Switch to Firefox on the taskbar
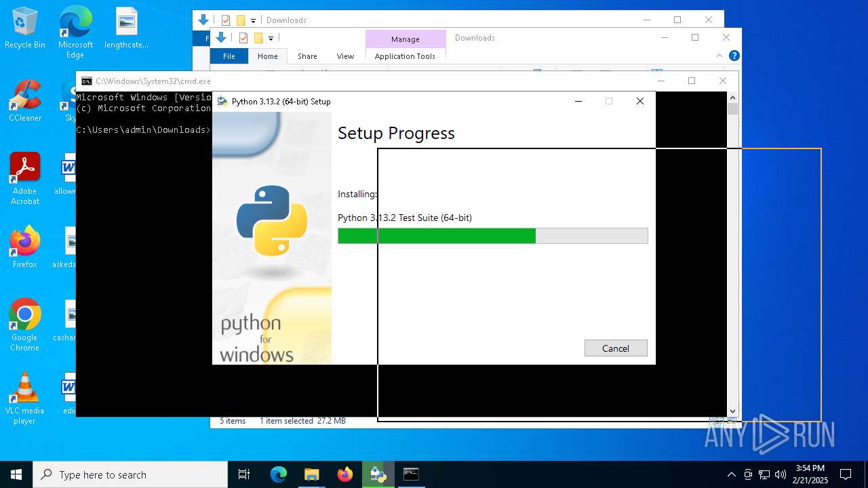 click(344, 474)
